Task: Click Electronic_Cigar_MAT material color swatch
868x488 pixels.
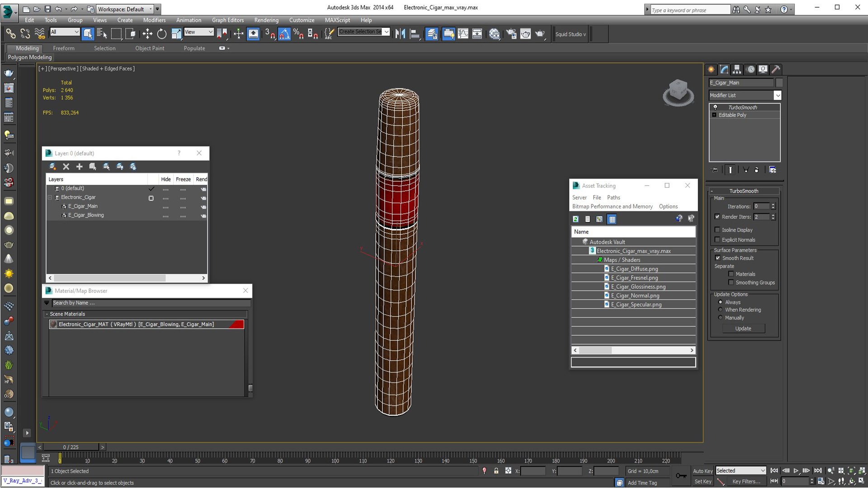Action: pyautogui.click(x=237, y=324)
